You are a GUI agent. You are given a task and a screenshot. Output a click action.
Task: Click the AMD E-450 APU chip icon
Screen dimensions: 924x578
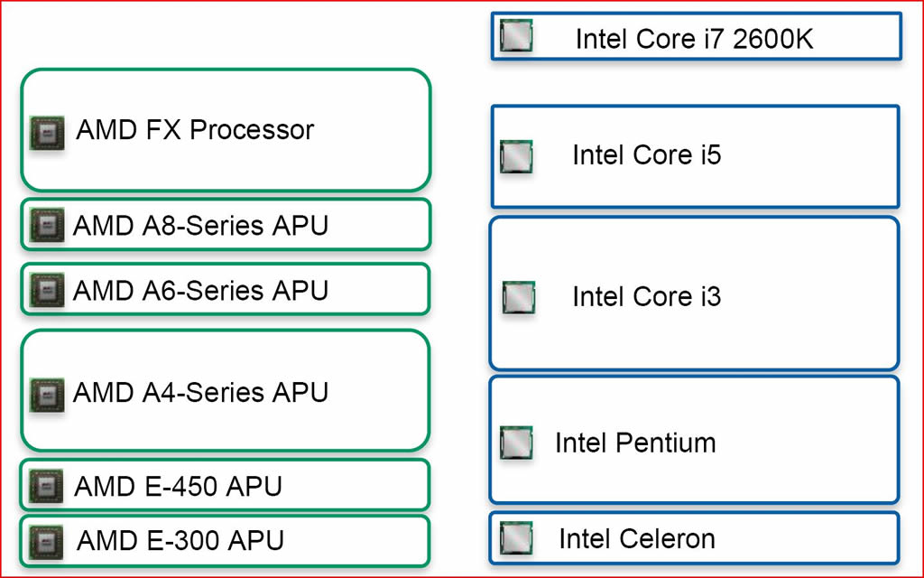coord(46,486)
